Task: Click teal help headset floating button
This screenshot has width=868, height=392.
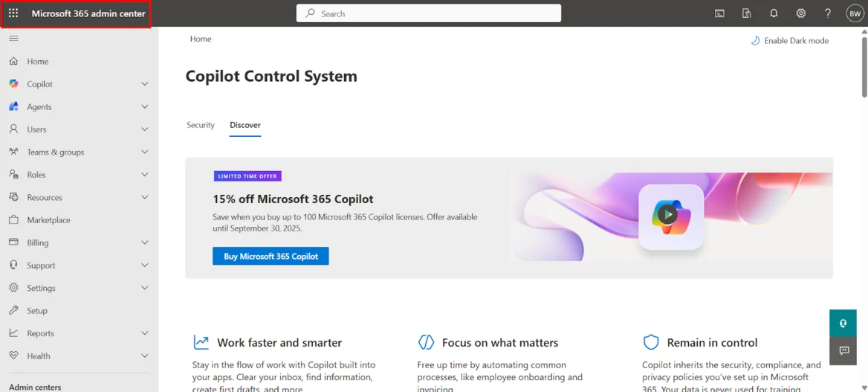Action: click(843, 324)
